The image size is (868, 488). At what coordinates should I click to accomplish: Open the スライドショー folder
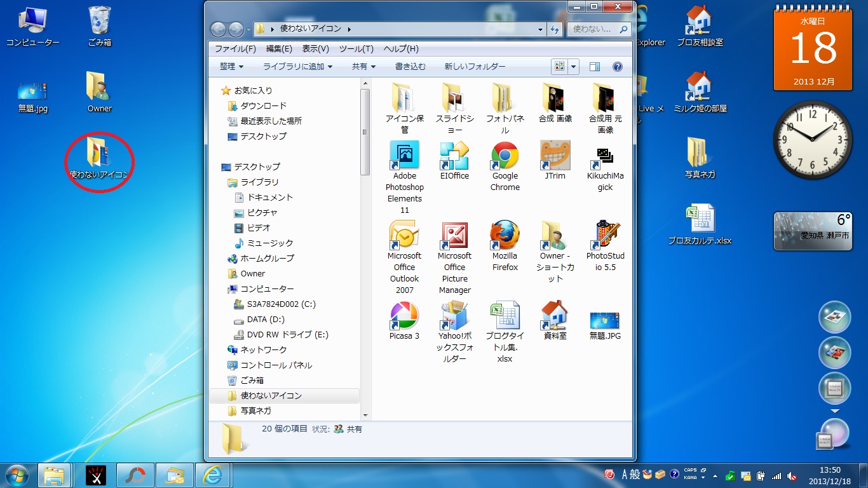(454, 107)
